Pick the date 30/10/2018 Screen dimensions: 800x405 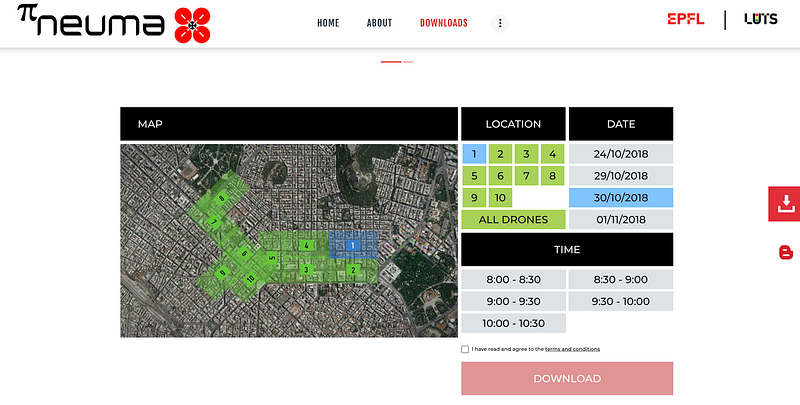point(621,198)
